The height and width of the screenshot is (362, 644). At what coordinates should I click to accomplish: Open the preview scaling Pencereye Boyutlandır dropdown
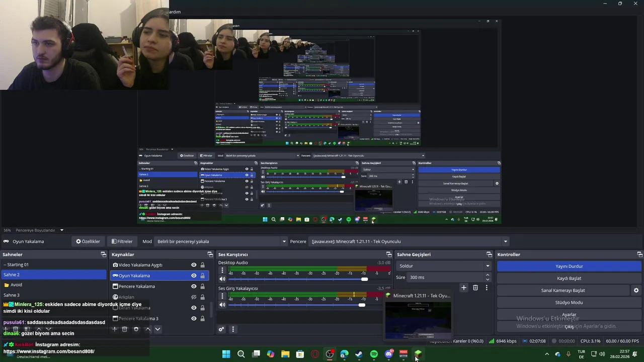tap(40, 230)
